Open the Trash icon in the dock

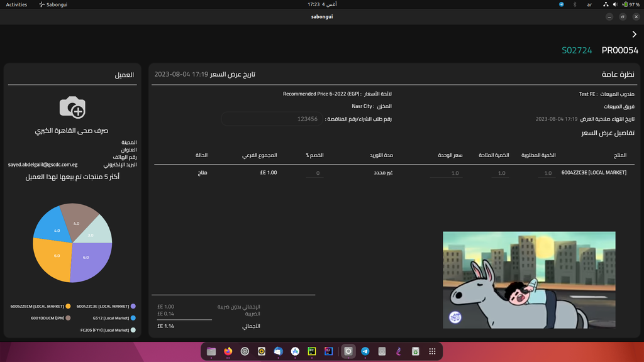(415, 351)
